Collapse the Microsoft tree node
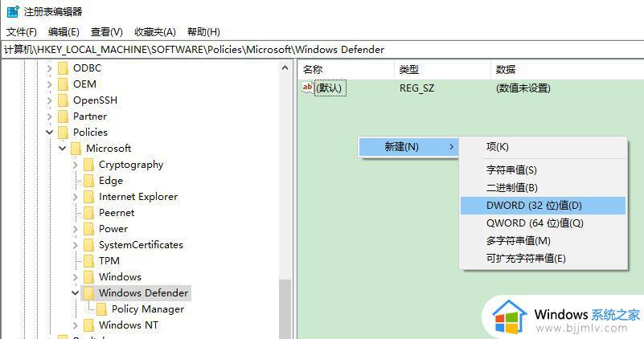The image size is (644, 339). coord(63,148)
